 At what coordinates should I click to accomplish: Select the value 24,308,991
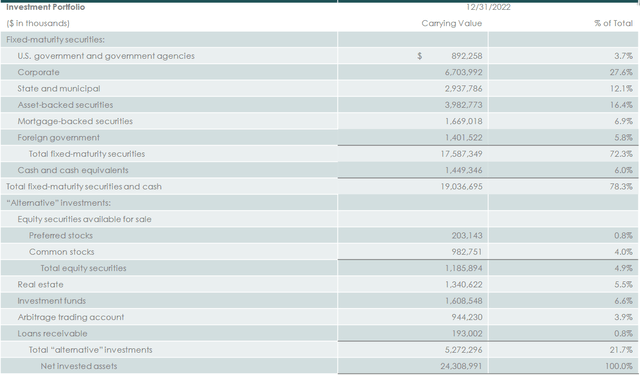461,366
